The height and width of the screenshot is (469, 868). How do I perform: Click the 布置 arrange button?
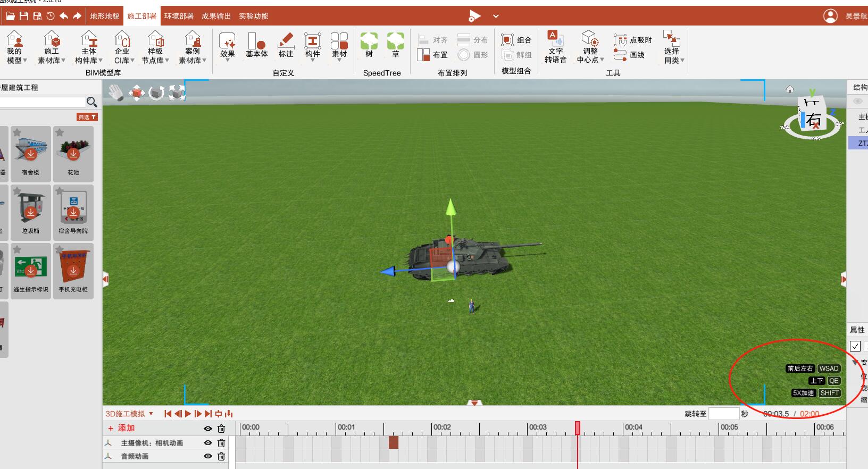432,55
